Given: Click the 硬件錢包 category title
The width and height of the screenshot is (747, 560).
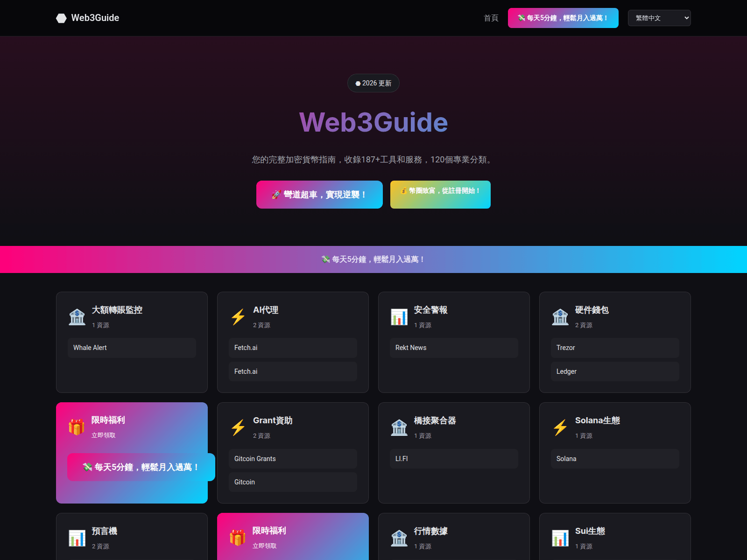Looking at the screenshot, I should (x=592, y=310).
